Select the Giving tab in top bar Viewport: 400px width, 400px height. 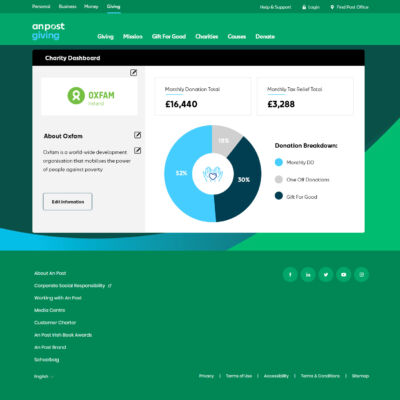tap(113, 6)
